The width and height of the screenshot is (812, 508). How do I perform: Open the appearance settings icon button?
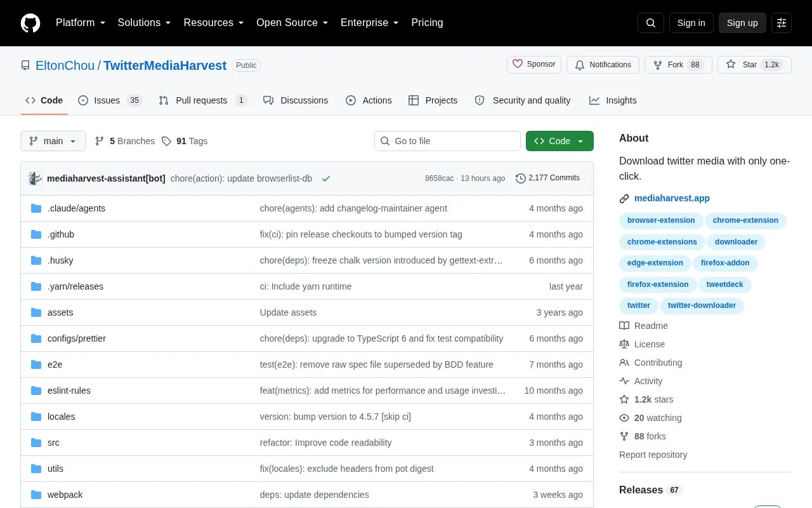(x=782, y=23)
